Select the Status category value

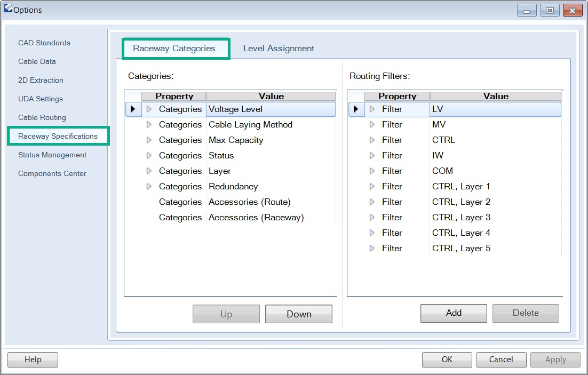[271, 155]
